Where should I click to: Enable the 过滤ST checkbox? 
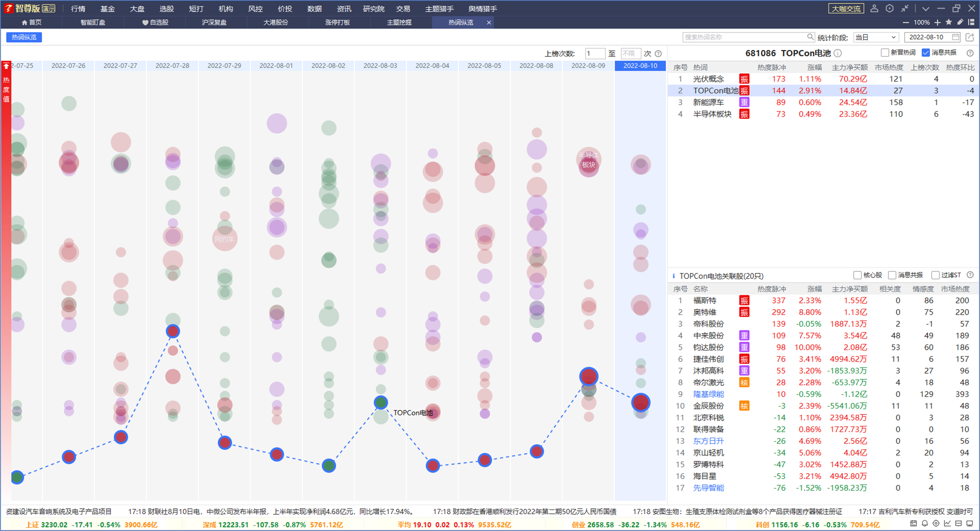[936, 275]
